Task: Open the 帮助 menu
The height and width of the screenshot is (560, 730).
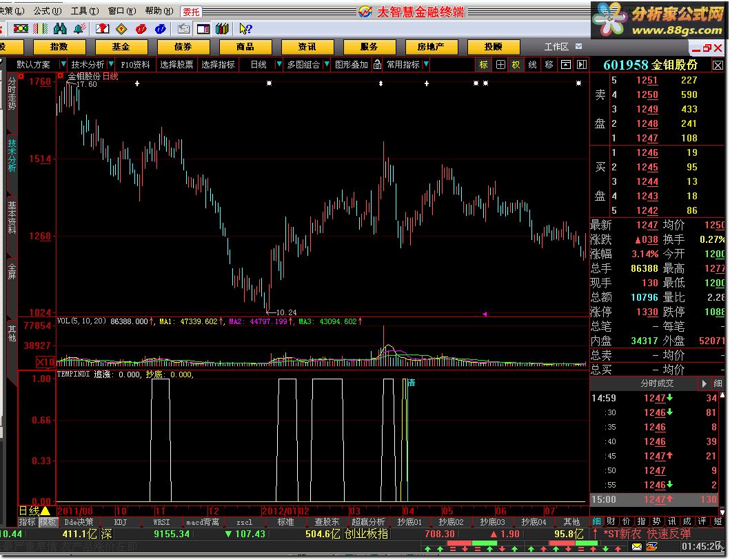Action: pyautogui.click(x=159, y=11)
